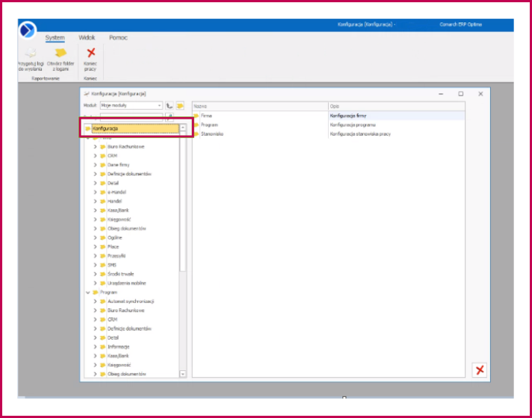Viewport: 532px width, 418px height.
Task: Select Obieg dokumentów under Program
Action: [x=126, y=374]
